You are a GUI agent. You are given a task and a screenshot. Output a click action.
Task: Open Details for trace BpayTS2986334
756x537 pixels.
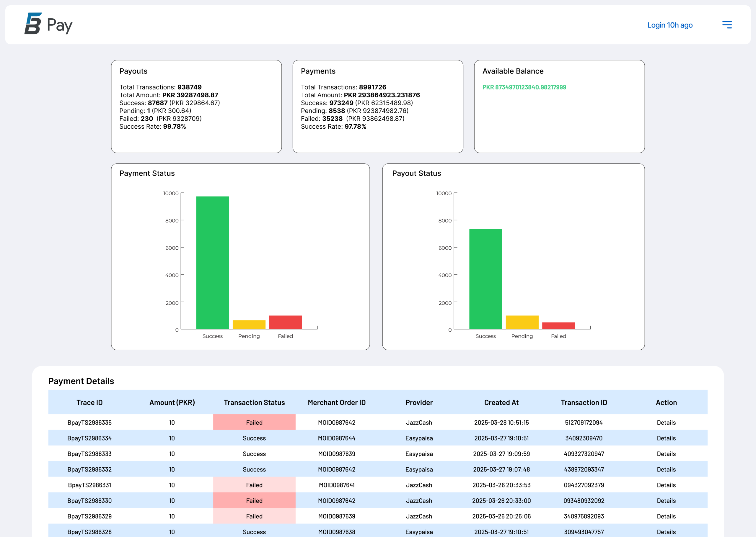[x=666, y=438]
